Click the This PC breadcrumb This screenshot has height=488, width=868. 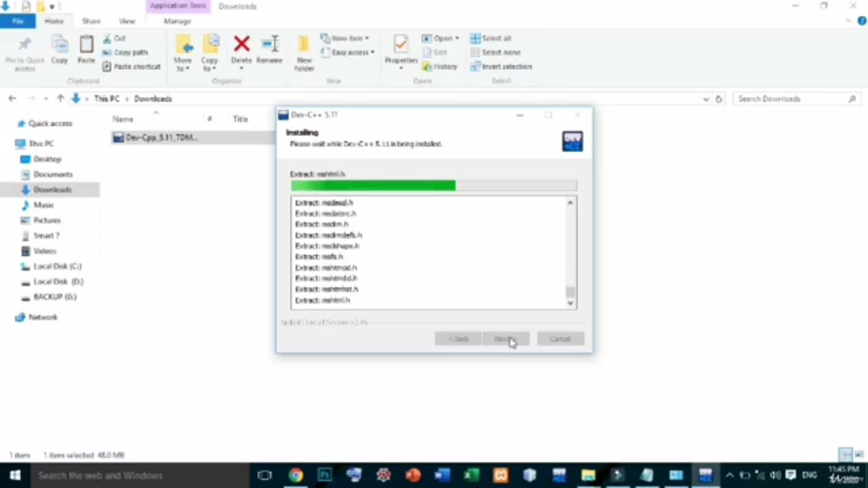(106, 99)
